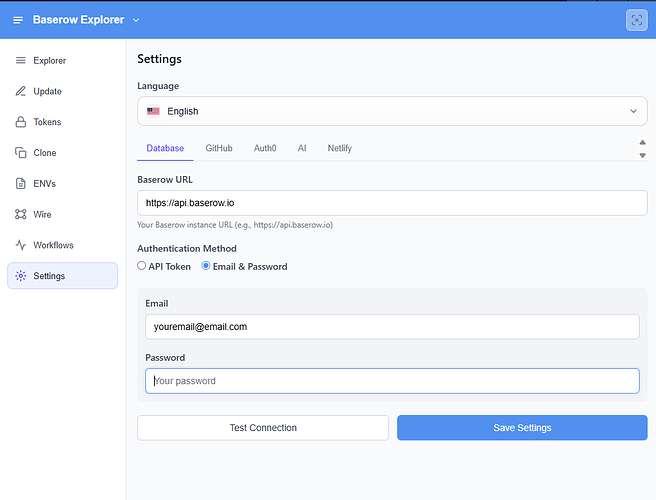Expand the Language dropdown showing English
The image size is (656, 500).
click(392, 111)
